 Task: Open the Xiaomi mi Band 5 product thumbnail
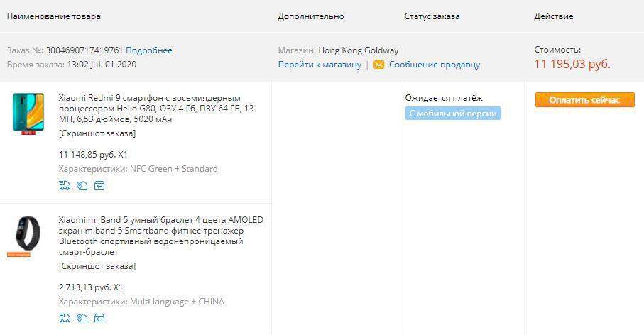(28, 235)
